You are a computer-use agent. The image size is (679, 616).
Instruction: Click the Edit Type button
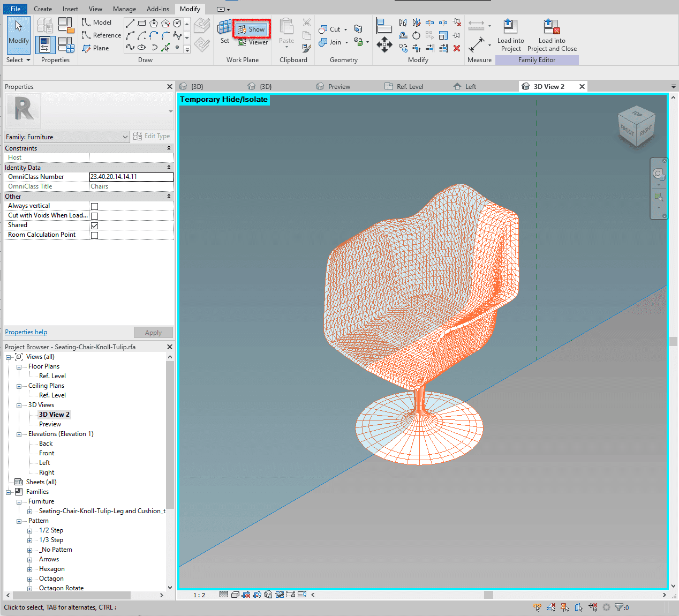(x=152, y=136)
